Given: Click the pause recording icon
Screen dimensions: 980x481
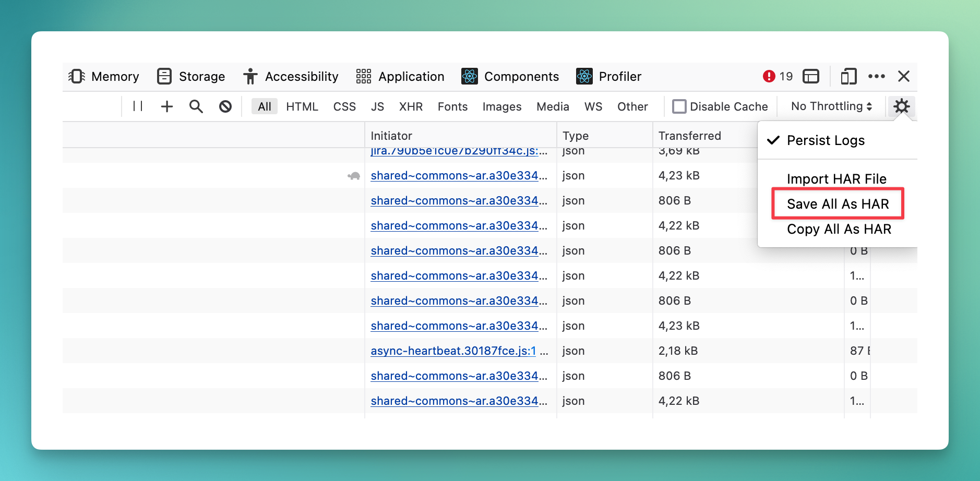Looking at the screenshot, I should 138,106.
